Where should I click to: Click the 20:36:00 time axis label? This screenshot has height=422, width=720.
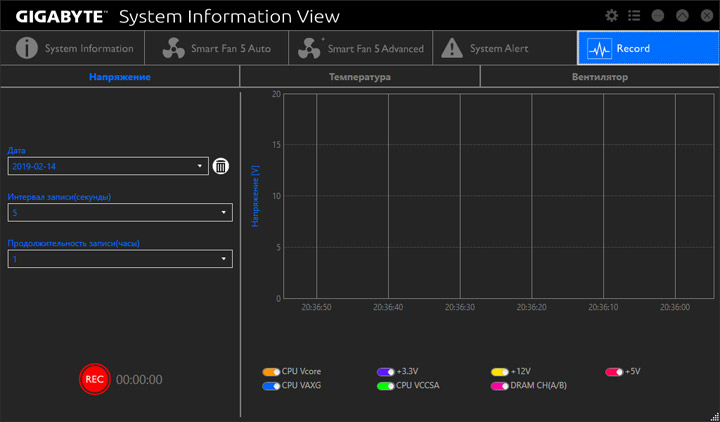click(675, 307)
